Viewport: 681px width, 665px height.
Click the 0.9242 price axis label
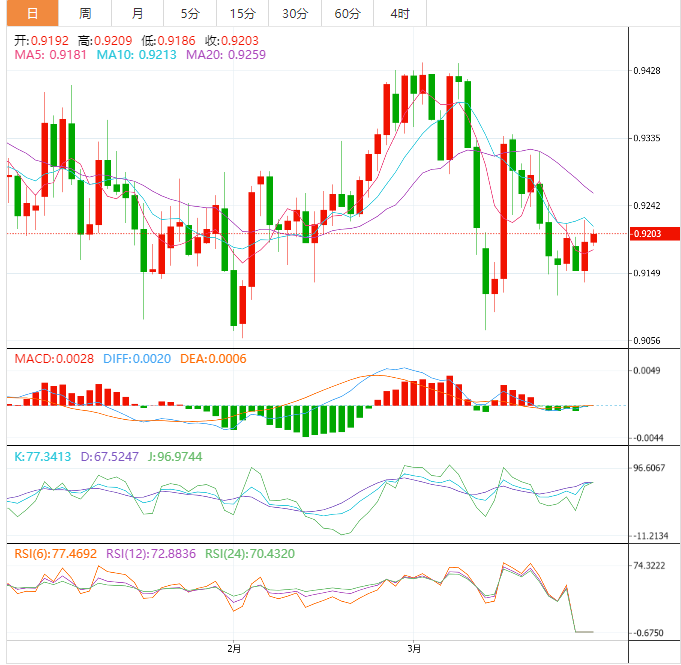click(647, 205)
